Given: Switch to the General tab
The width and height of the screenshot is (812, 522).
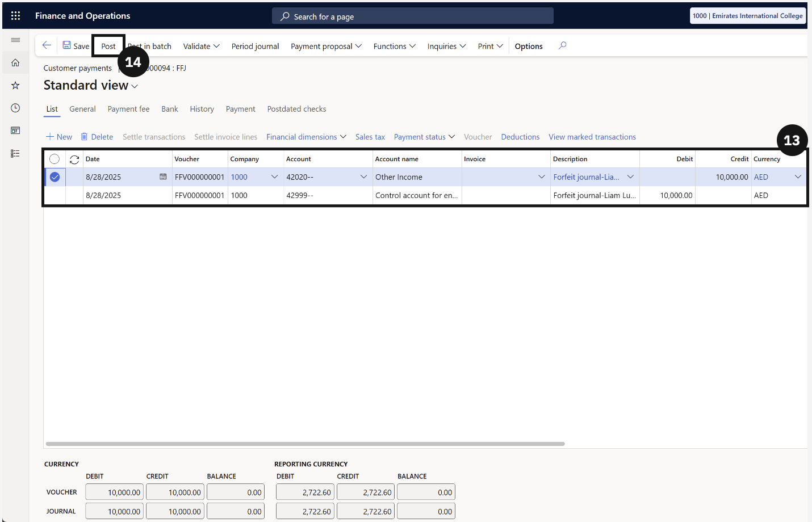Looking at the screenshot, I should tap(82, 109).
